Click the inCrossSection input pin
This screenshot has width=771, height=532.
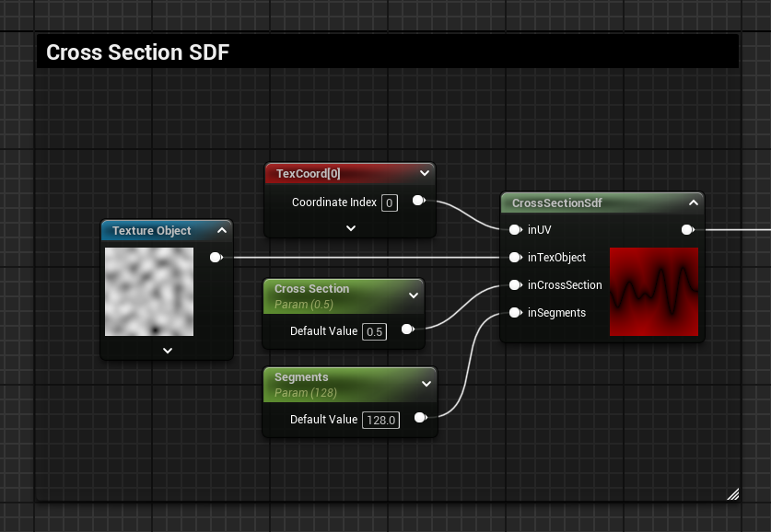515,285
